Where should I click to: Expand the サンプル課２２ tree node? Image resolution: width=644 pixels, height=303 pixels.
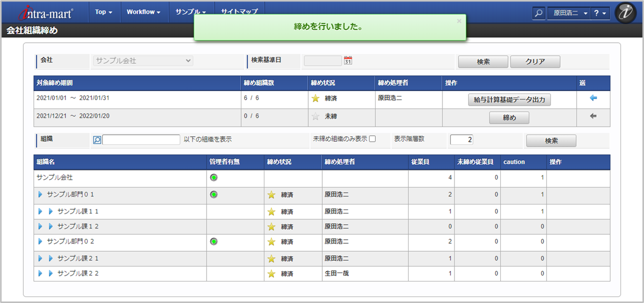51,274
